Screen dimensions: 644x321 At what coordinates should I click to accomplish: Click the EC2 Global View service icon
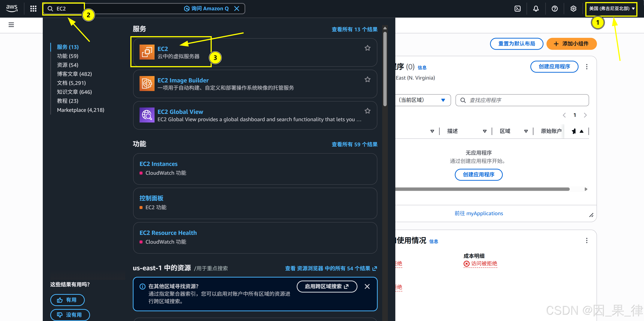pos(147,115)
